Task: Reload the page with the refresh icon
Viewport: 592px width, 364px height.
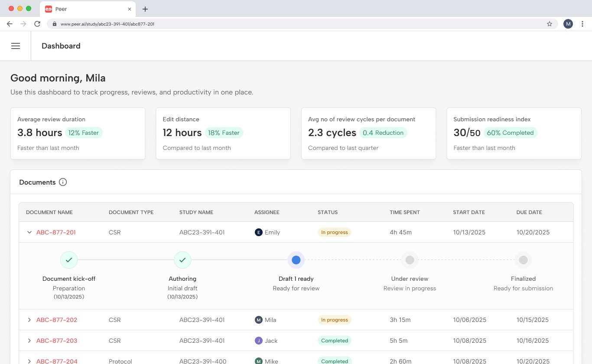Action: 37,24
